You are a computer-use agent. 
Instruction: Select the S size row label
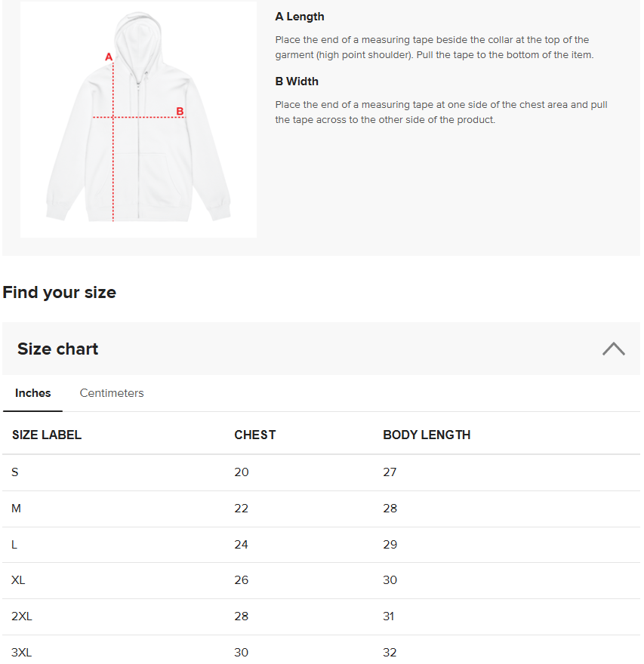(15, 472)
